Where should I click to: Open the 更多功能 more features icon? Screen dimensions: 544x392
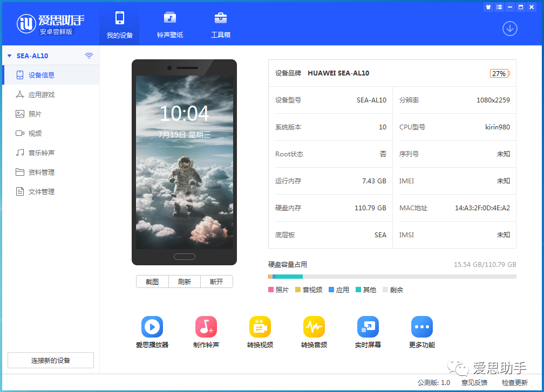pos(422,327)
